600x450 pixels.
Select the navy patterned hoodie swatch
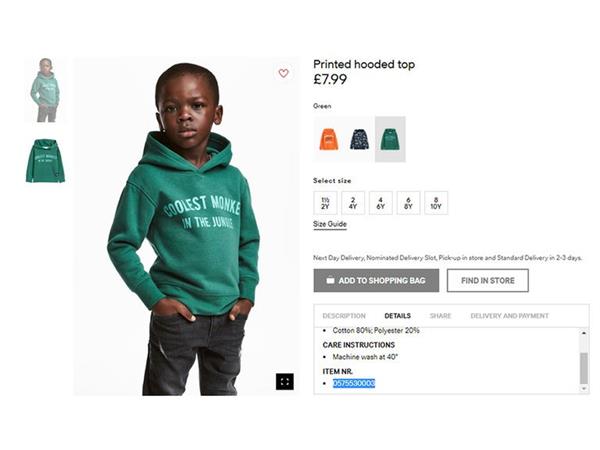(359, 139)
